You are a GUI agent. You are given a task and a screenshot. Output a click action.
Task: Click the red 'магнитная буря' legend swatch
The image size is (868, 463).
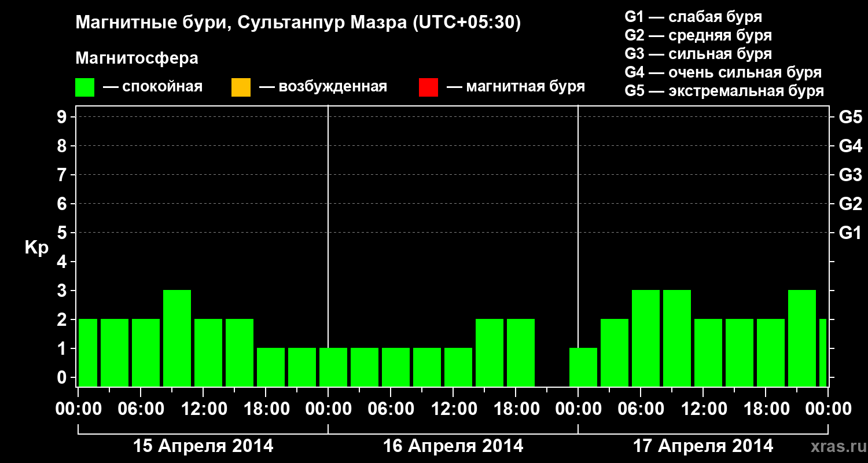(x=428, y=87)
